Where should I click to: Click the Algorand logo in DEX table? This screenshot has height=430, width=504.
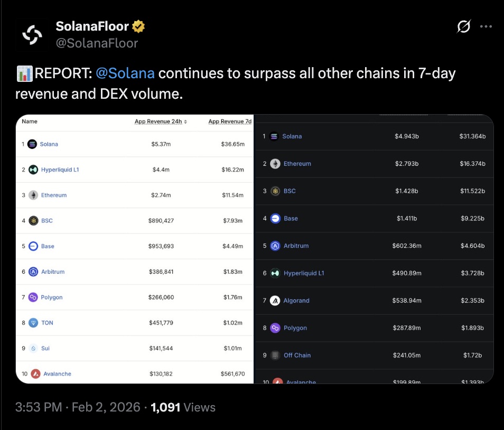coord(275,301)
